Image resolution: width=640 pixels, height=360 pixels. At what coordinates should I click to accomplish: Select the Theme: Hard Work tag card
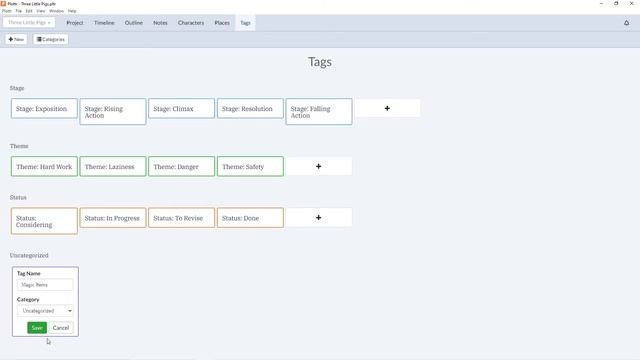(44, 167)
